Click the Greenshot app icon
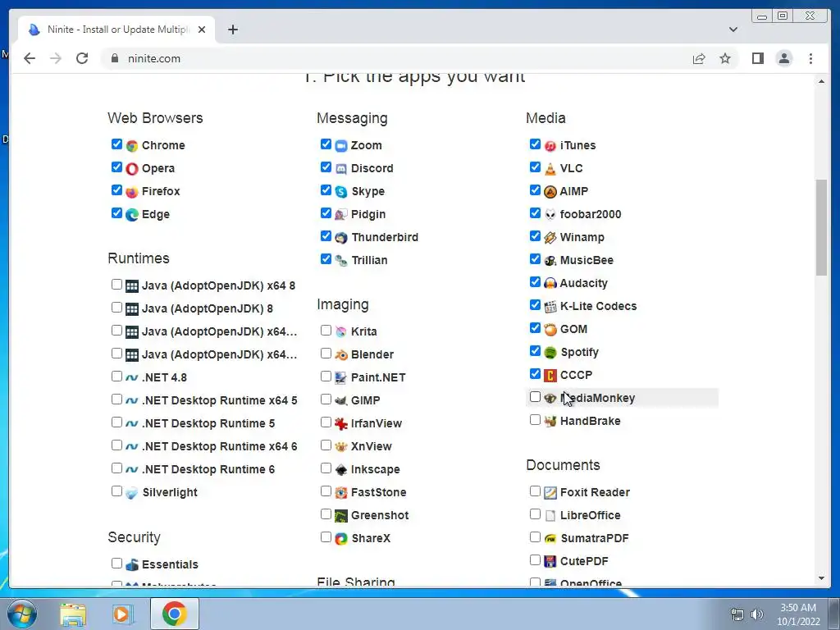The image size is (840, 630). pos(341,516)
